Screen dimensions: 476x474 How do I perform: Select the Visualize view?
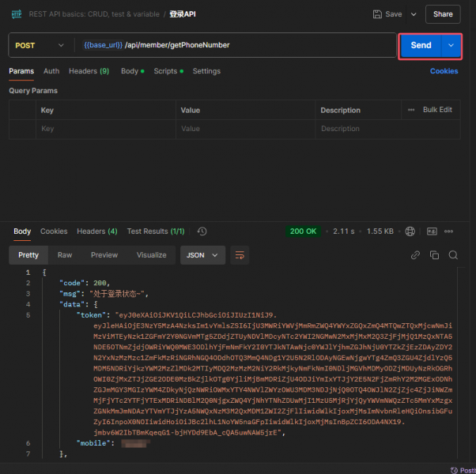[152, 255]
